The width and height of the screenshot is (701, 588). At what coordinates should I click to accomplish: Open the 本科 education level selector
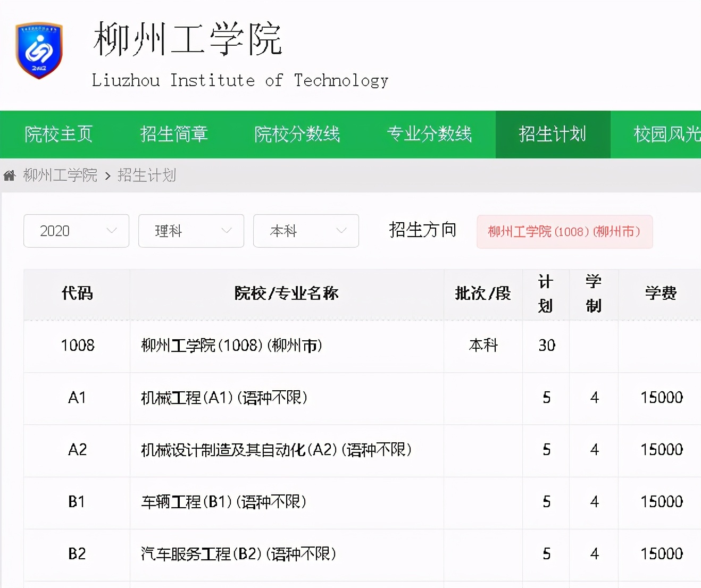(306, 231)
